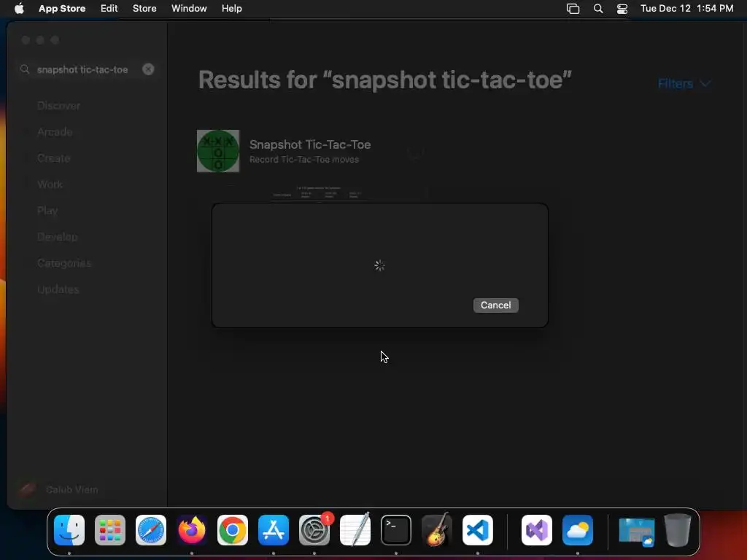The height and width of the screenshot is (560, 747).
Task: Open Spotlight search in menu bar
Action: click(598, 9)
